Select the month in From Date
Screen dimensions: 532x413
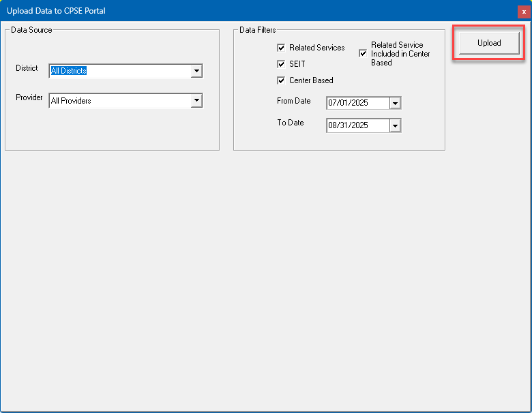pos(333,104)
